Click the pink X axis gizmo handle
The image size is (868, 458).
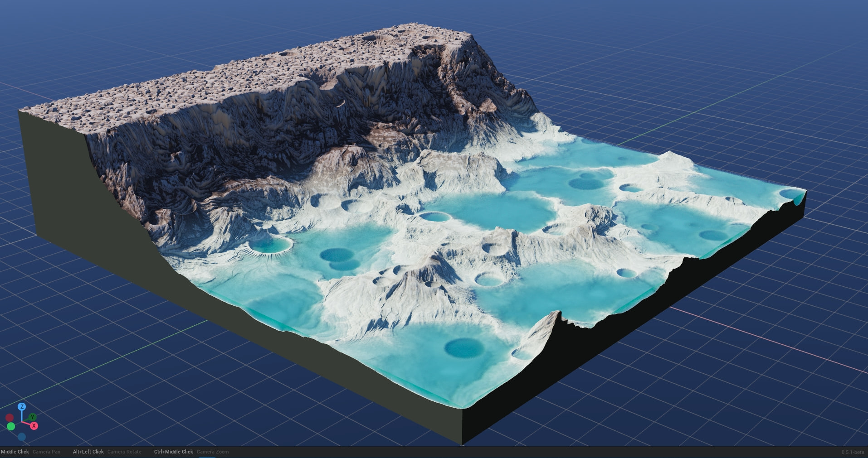(34, 426)
